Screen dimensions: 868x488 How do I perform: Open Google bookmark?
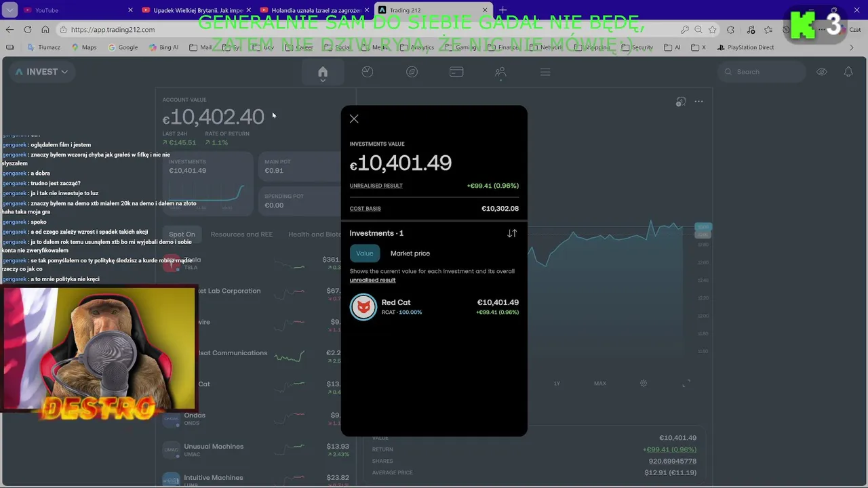pos(123,47)
